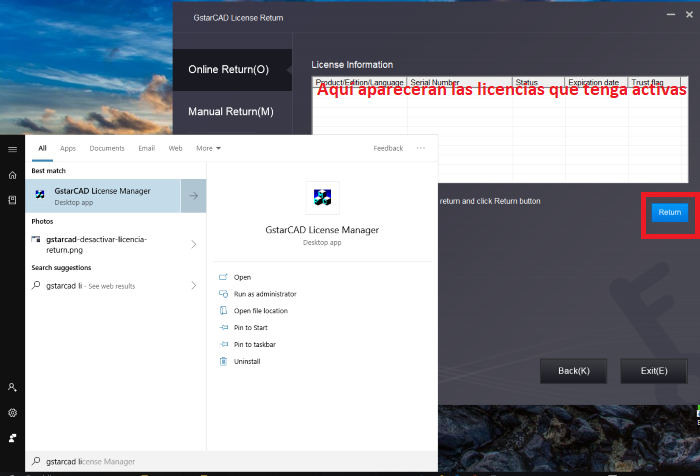Viewport: 700px width, 476px height.
Task: Click the feedback person icon in sidebar
Action: [12, 438]
